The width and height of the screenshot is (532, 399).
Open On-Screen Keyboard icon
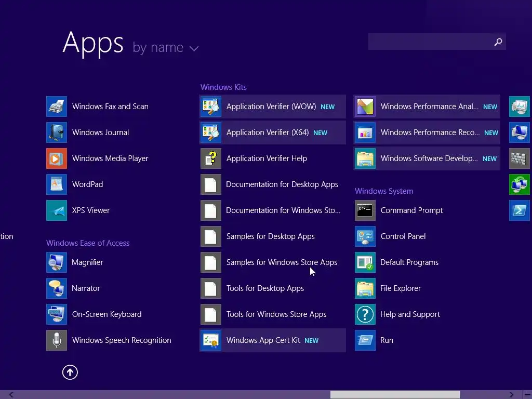coord(57,314)
